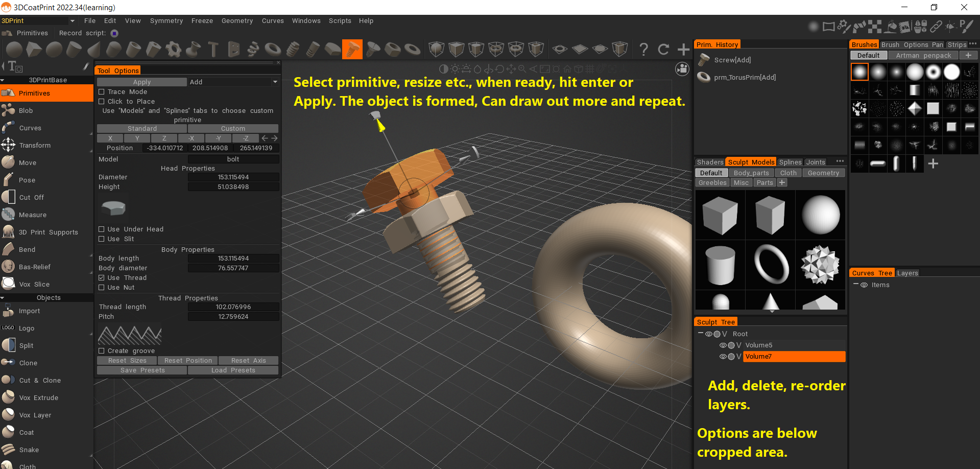Expand the Sculpt Models panel down arrow
This screenshot has width=980, height=469.
click(x=772, y=311)
